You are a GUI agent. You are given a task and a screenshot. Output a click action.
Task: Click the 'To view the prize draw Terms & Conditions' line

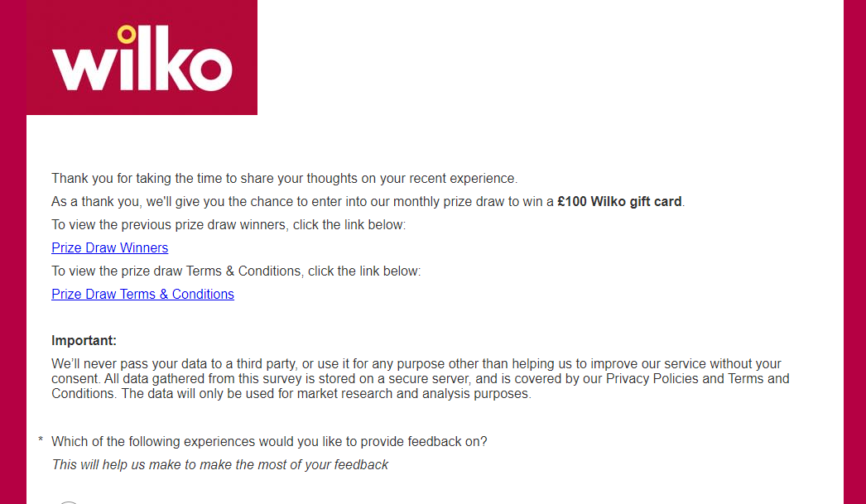point(236,271)
